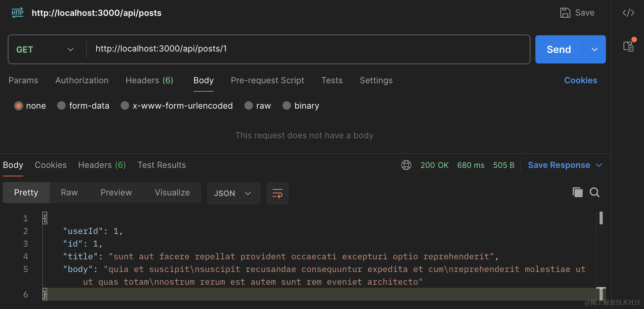Choose the raw body radio button

point(249,106)
